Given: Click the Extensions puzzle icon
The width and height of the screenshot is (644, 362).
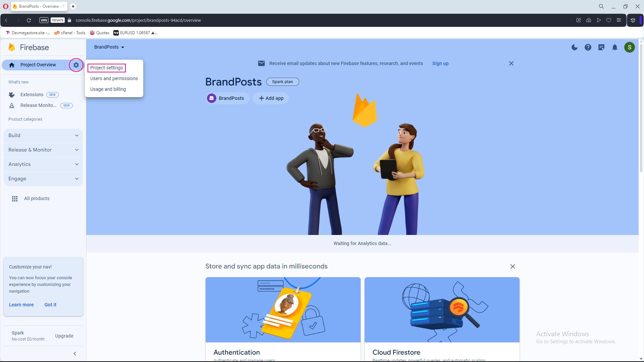Looking at the screenshot, I should click(12, 95).
